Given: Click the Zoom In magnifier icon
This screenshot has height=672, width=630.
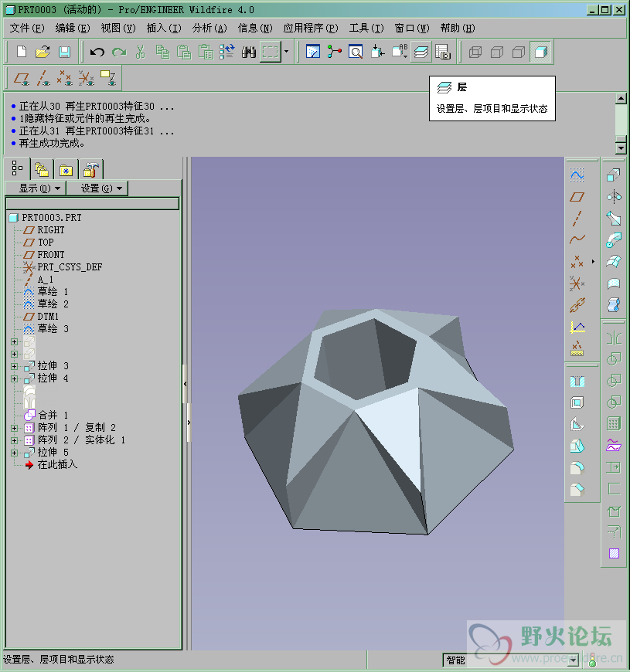Looking at the screenshot, I should pyautogui.click(x=356, y=52).
